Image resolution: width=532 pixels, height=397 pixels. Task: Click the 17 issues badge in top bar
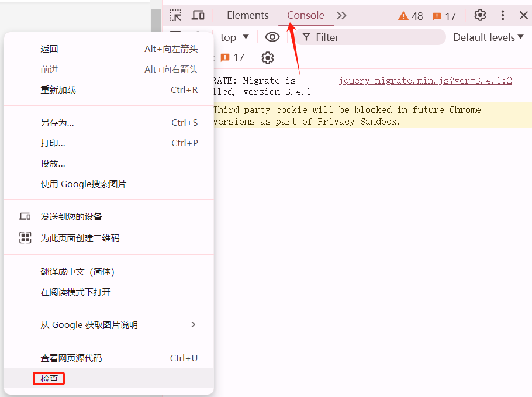(444, 16)
